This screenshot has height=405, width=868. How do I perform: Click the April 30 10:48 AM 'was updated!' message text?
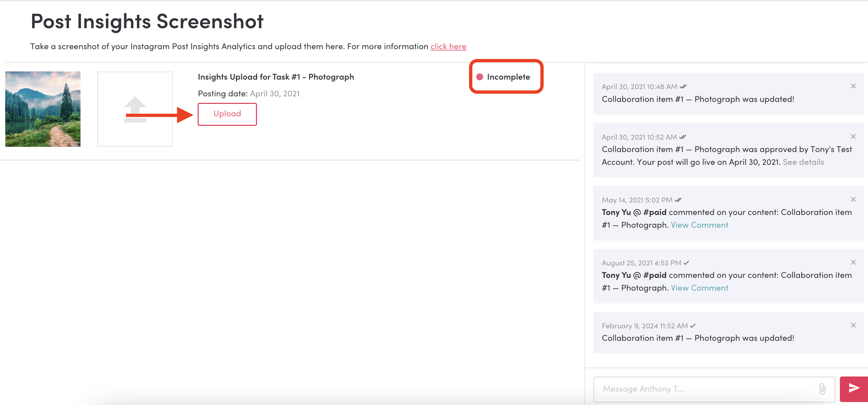(698, 99)
